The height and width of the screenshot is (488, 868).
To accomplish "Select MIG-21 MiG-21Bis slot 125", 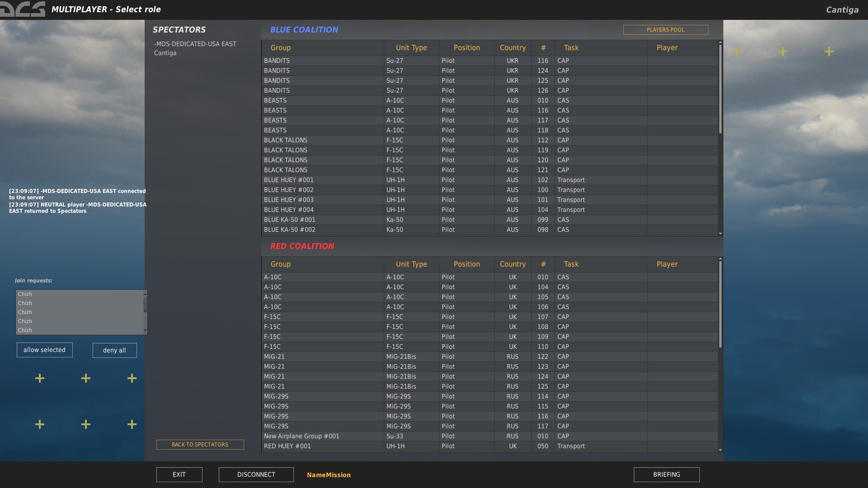I will coord(490,386).
